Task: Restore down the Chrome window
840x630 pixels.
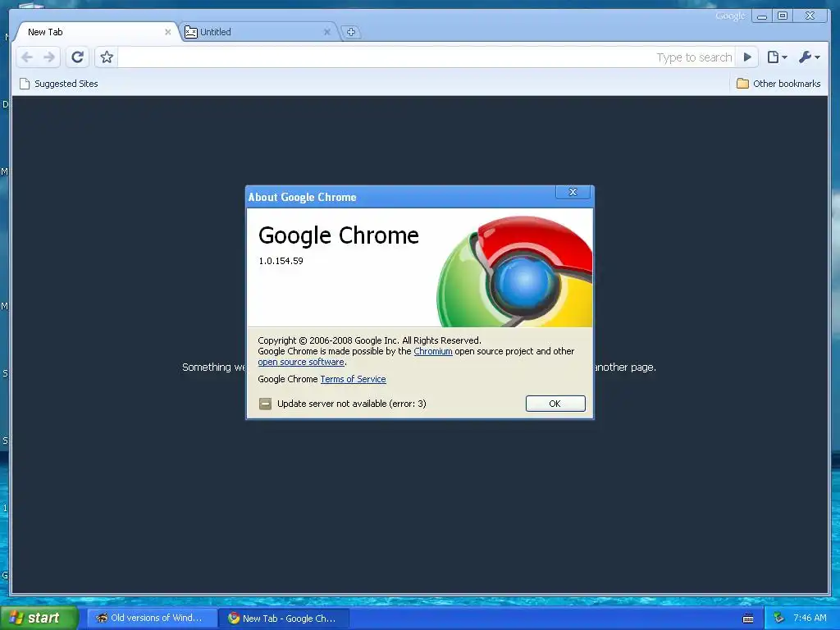Action: pyautogui.click(x=783, y=16)
